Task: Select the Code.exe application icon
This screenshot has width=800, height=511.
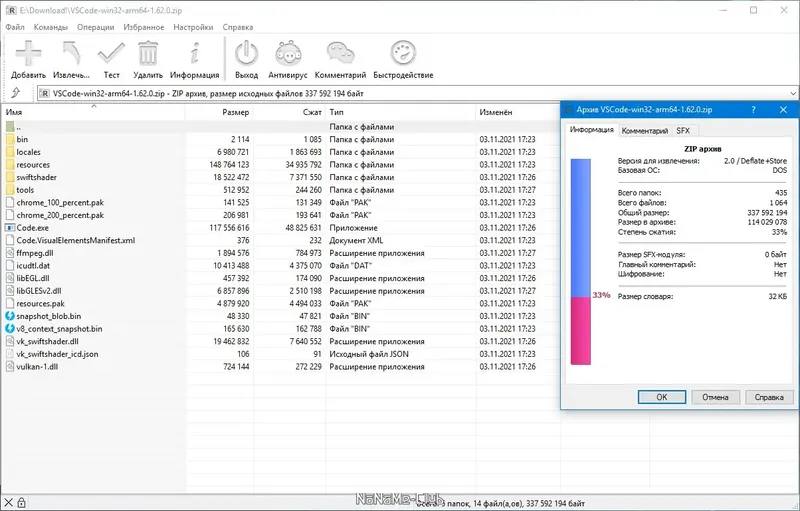Action: point(10,227)
